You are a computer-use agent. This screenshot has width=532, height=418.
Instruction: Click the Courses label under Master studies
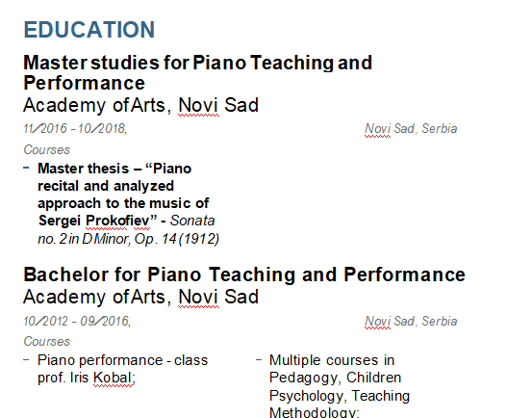point(47,149)
